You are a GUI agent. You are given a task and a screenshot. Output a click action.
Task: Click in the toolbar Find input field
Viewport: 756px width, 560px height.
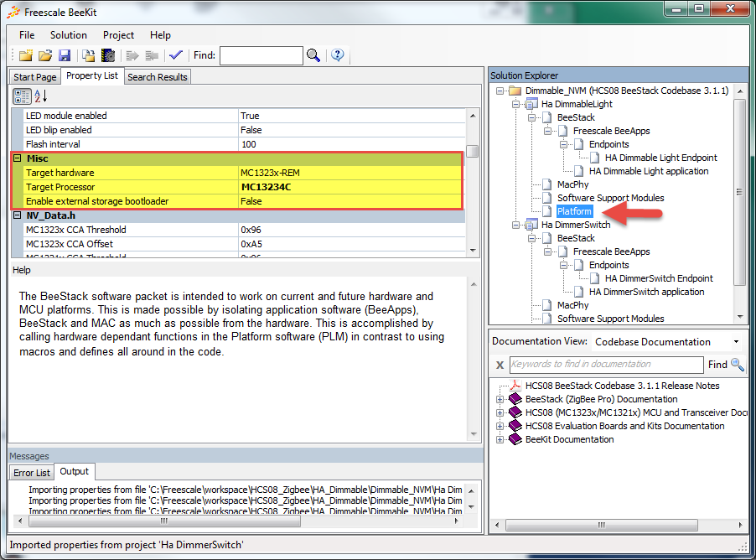[261, 55]
